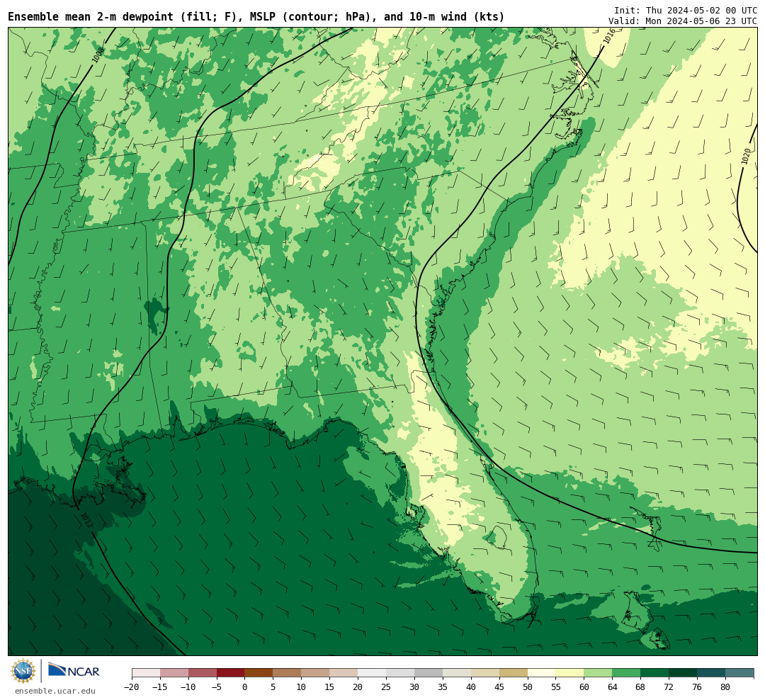Click the colorbar tick label 72

tap(669, 687)
